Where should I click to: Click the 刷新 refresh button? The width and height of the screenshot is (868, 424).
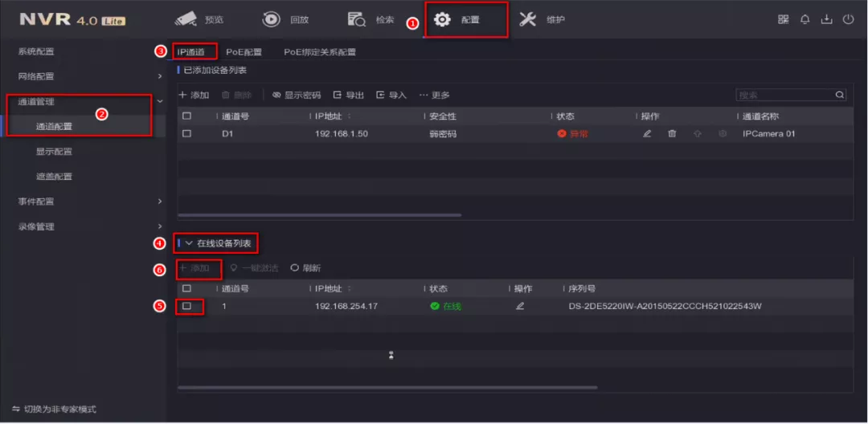(305, 268)
